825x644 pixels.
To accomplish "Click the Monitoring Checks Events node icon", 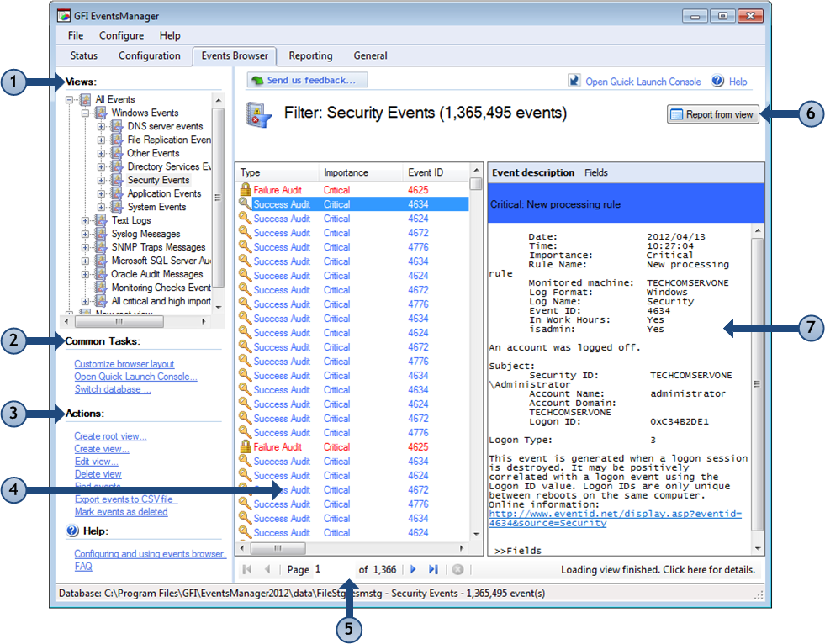I will (x=100, y=288).
